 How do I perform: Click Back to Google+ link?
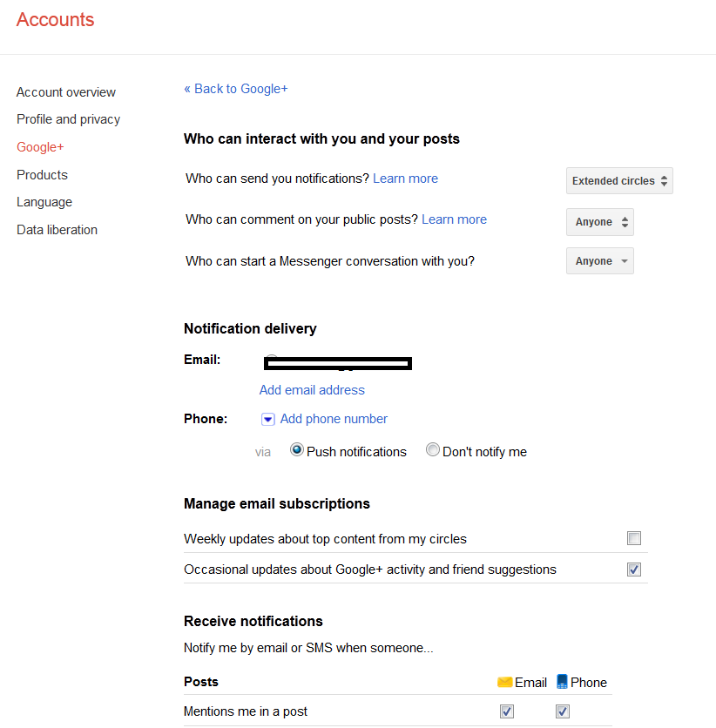(236, 89)
